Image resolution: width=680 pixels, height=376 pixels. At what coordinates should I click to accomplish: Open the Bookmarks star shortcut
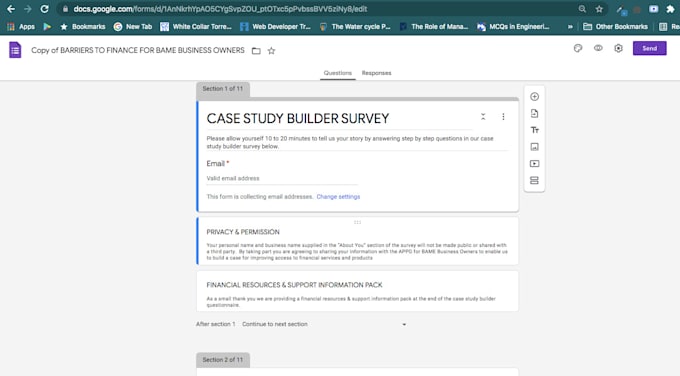pos(83,26)
